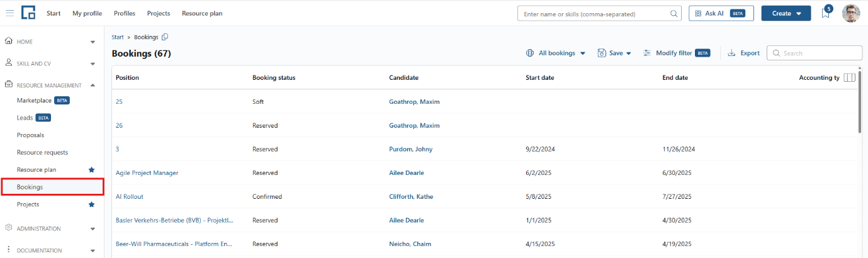The image size is (868, 258).
Task: Sort by the Position column header
Action: 127,78
